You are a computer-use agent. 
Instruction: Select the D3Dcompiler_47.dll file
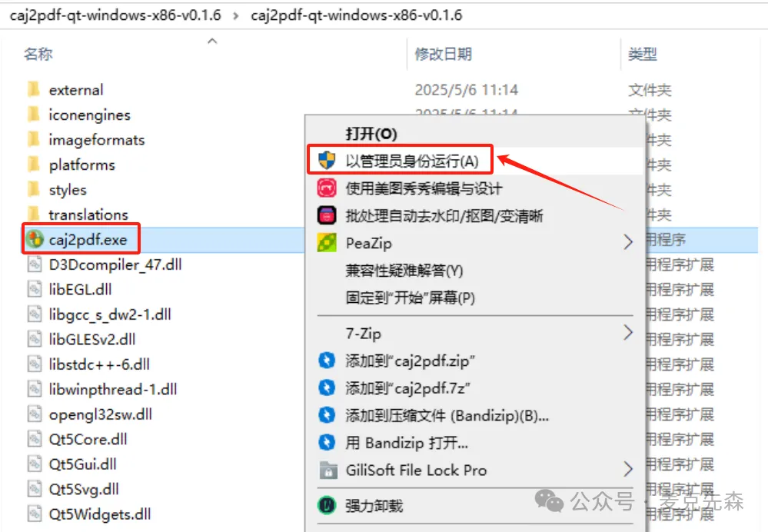(x=115, y=264)
